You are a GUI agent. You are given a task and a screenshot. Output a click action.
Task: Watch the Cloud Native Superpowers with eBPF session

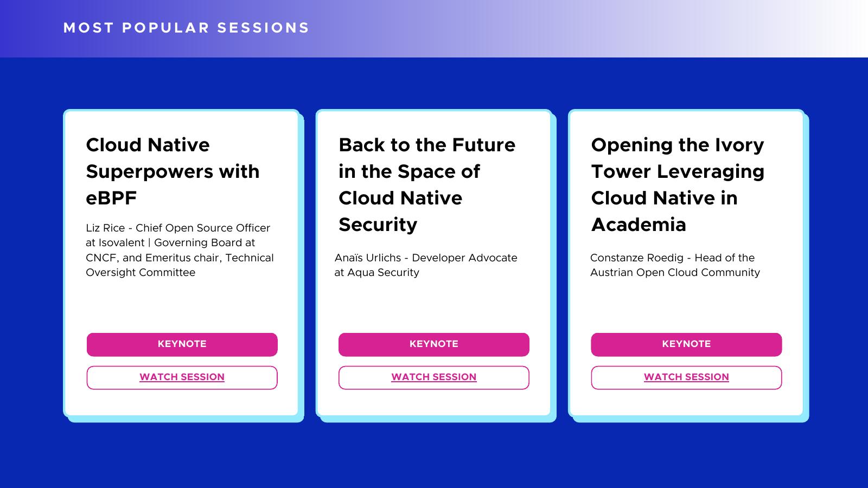(x=182, y=377)
